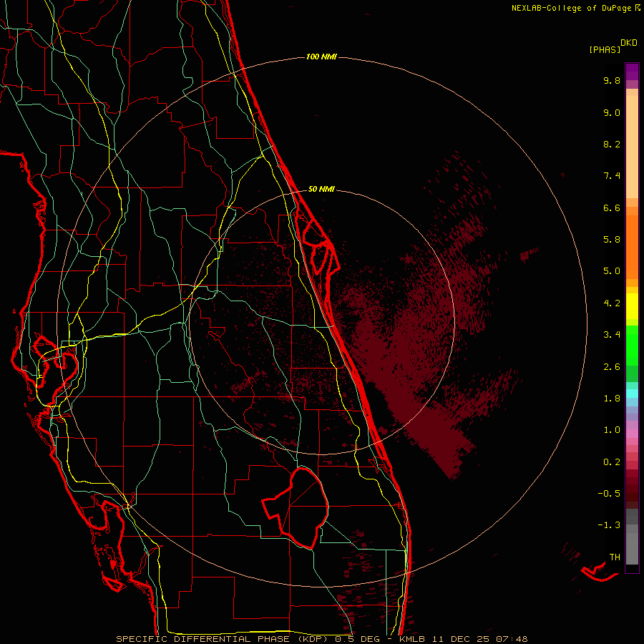
Task: Click the 7.4 scale value
Action: (612, 176)
